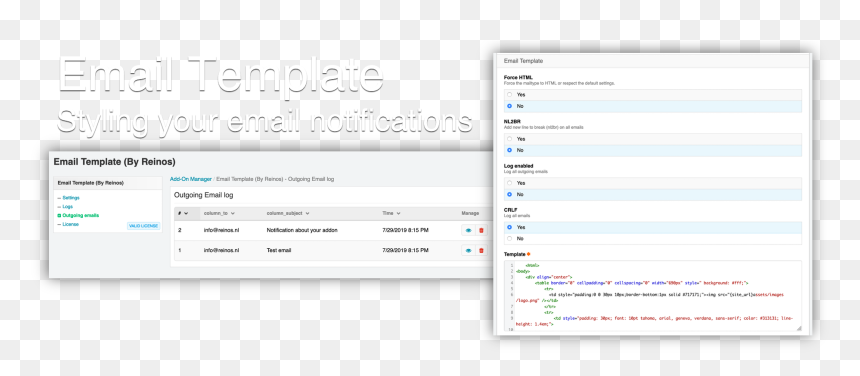Click 'Notification about your addon' subject
Screen dimensions: 860x376
(x=302, y=231)
